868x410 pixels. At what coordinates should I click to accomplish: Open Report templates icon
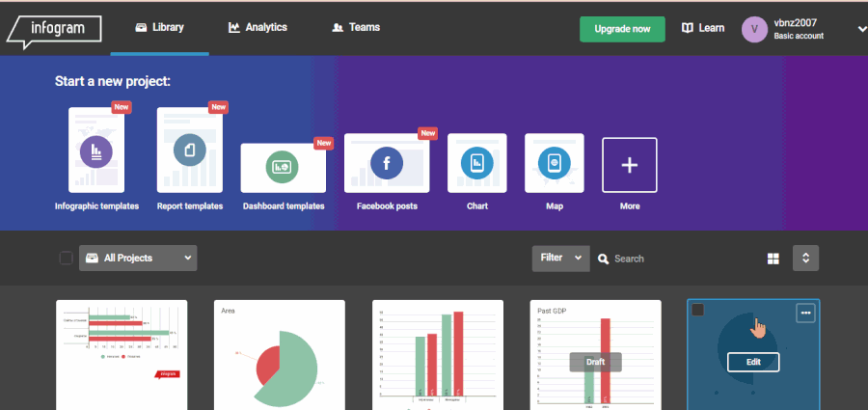coord(189,150)
